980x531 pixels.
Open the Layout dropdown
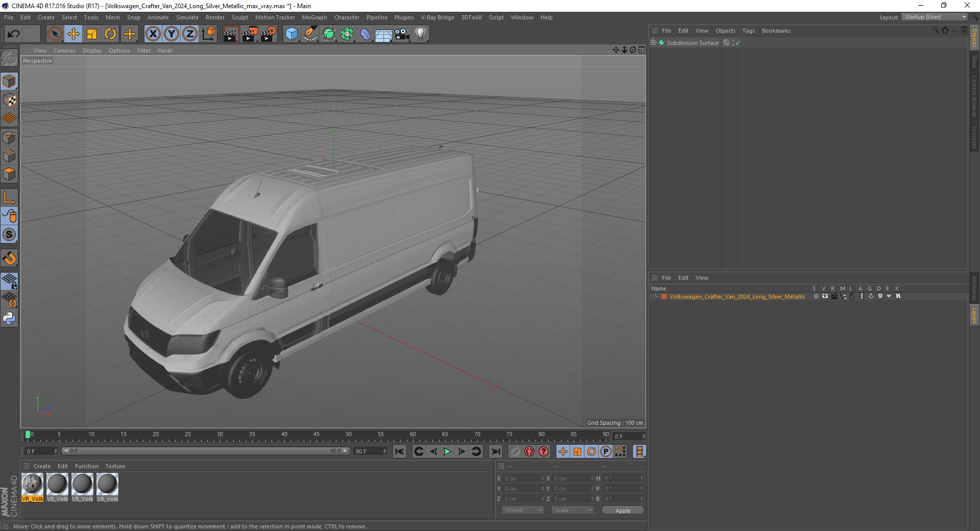[x=935, y=17]
